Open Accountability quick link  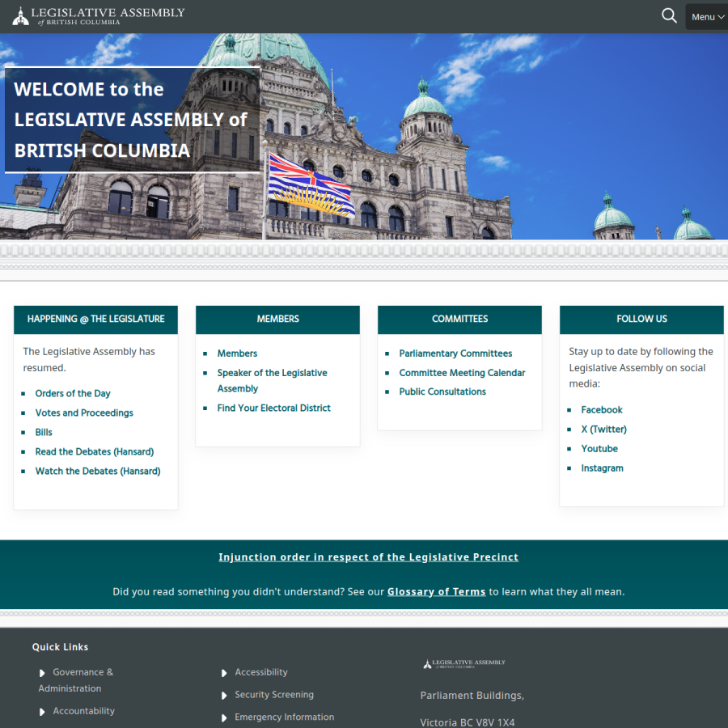pos(83,711)
